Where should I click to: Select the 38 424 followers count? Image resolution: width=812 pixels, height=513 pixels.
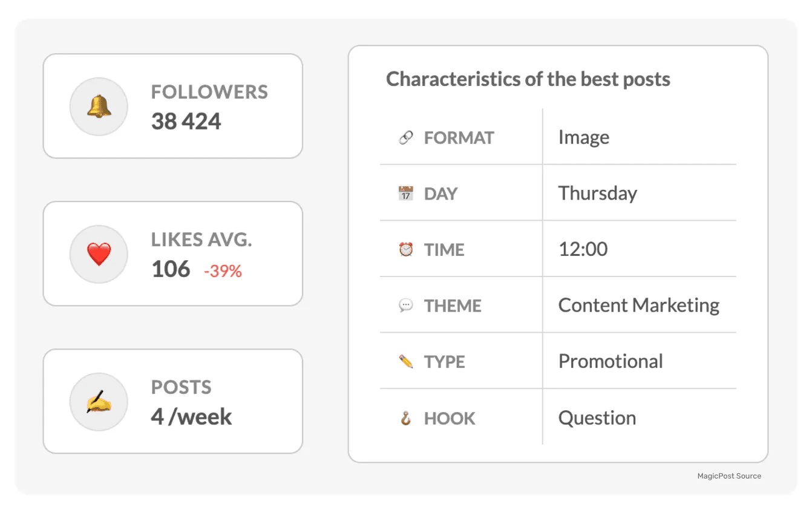186,122
